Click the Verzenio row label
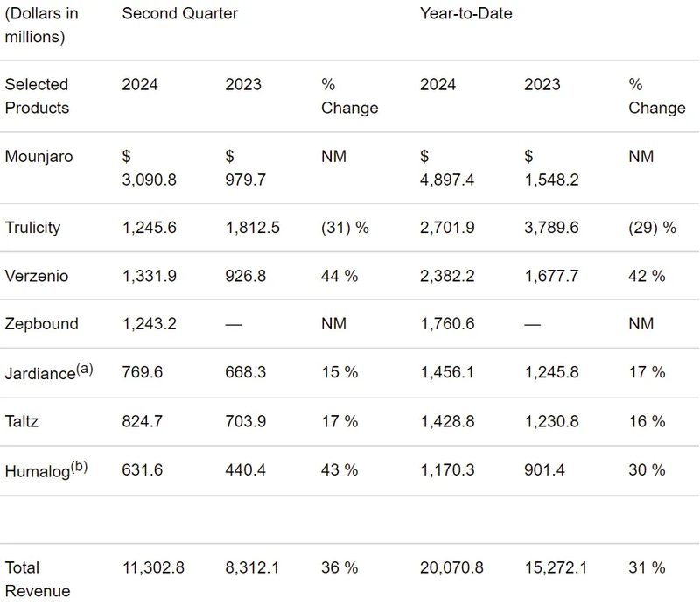The height and width of the screenshot is (606, 700). click(x=37, y=276)
